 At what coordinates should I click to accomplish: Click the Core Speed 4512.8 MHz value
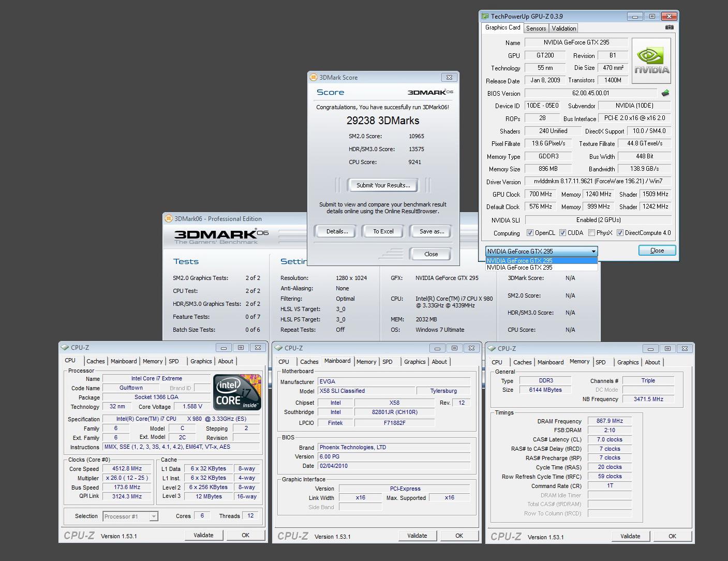[x=127, y=468]
